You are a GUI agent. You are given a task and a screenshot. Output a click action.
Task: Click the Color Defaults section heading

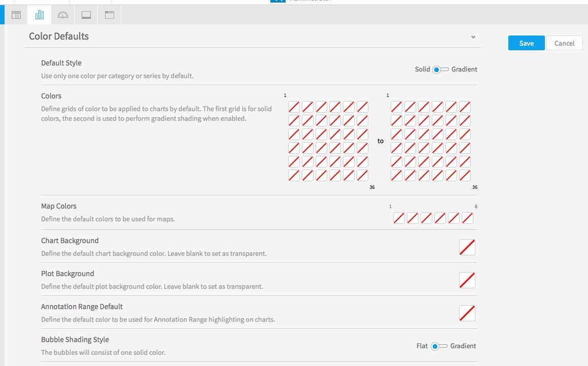point(59,37)
